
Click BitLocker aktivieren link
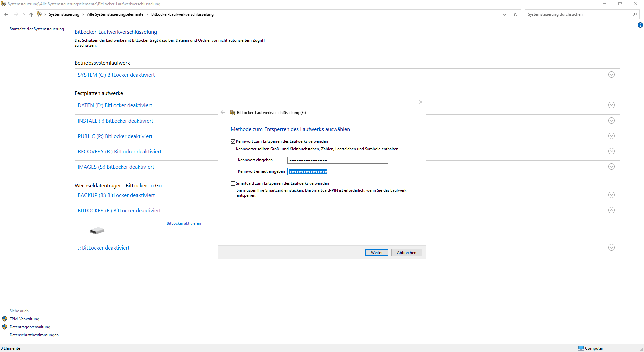click(184, 223)
